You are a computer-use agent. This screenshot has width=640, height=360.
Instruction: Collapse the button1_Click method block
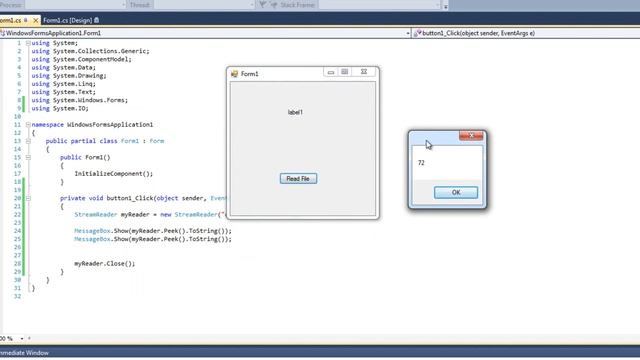pyautogui.click(x=28, y=198)
